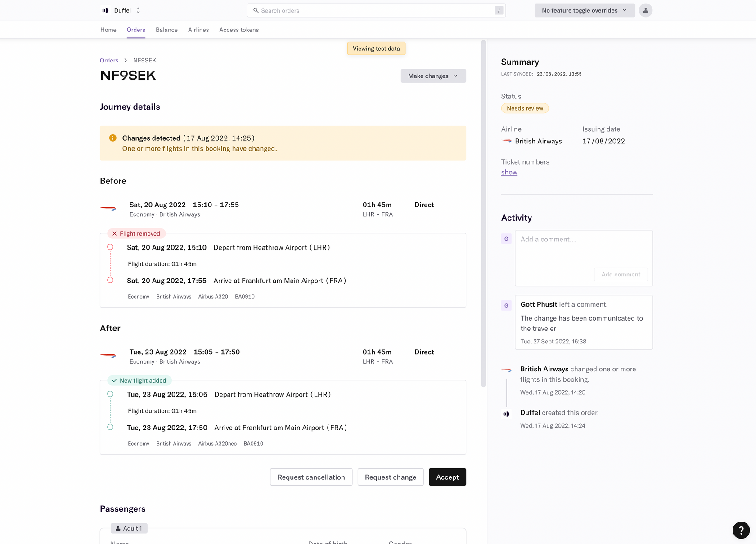756x544 pixels.
Task: Click the Request cancellation button
Action: (x=311, y=477)
